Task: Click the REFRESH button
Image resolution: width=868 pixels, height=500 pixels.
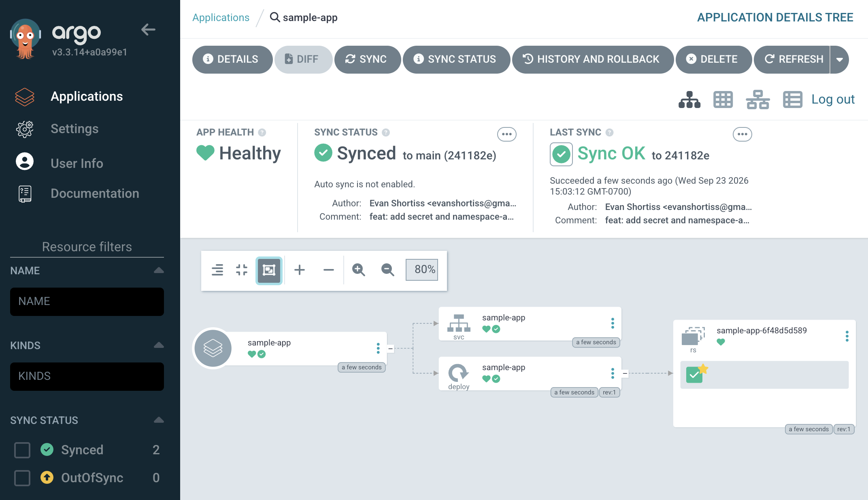Action: click(792, 59)
